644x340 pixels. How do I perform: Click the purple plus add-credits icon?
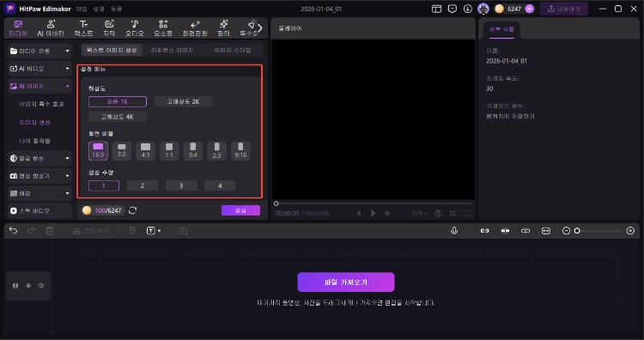tap(530, 9)
